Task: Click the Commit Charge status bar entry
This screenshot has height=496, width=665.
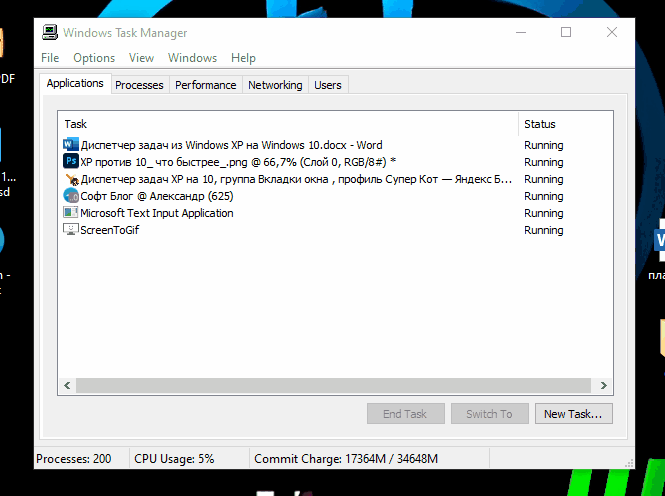Action: [346, 459]
